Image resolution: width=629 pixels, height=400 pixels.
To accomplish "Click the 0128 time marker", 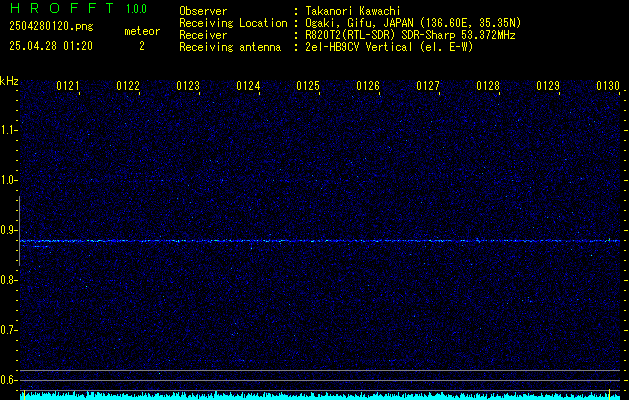I will tap(488, 85).
